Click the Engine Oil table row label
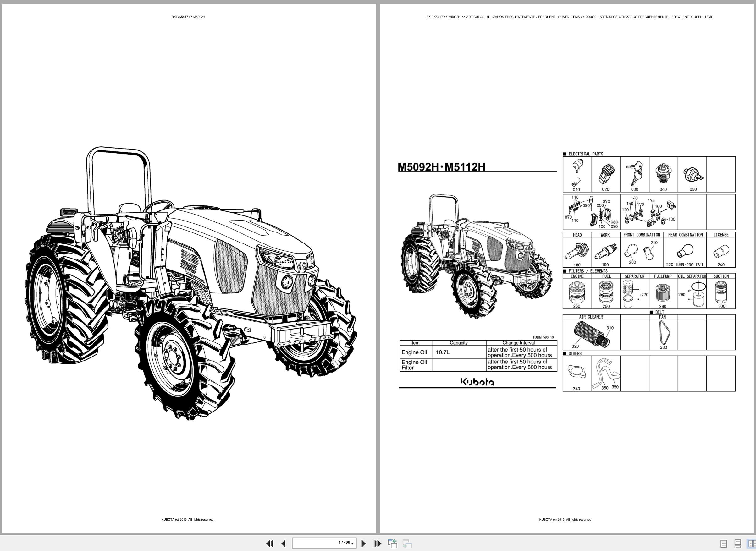This screenshot has width=756, height=551. pos(414,352)
